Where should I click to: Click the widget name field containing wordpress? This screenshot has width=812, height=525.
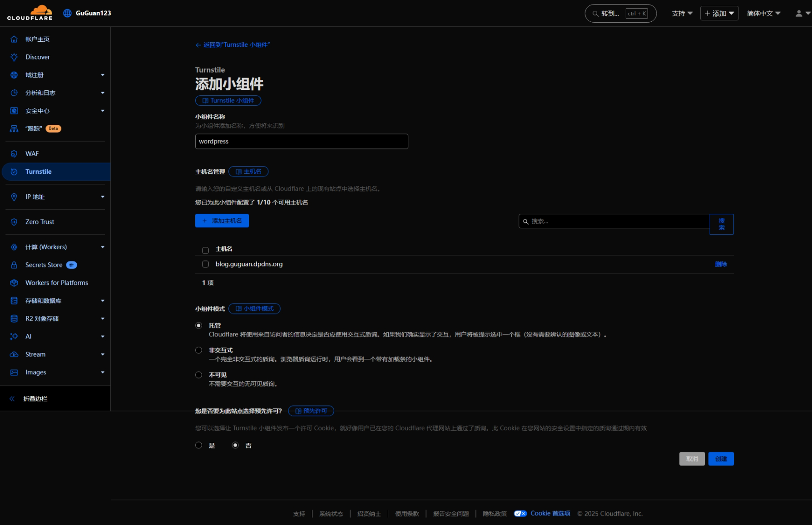302,142
